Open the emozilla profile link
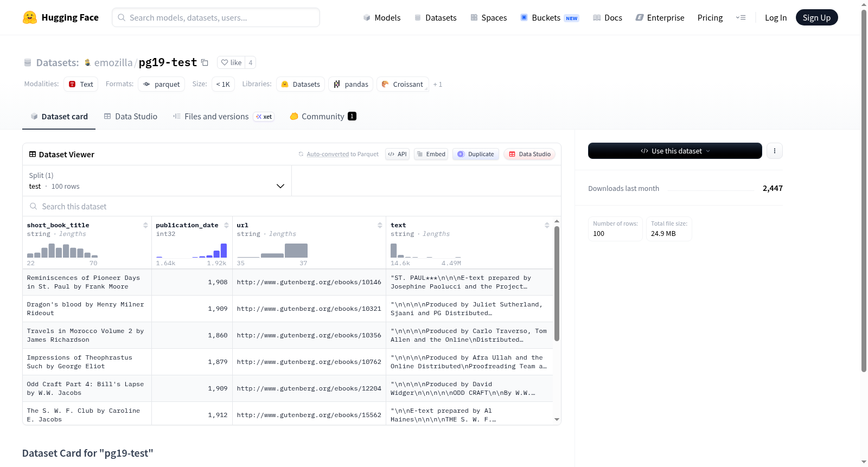Viewport: 868px width, 467px height. tap(113, 62)
